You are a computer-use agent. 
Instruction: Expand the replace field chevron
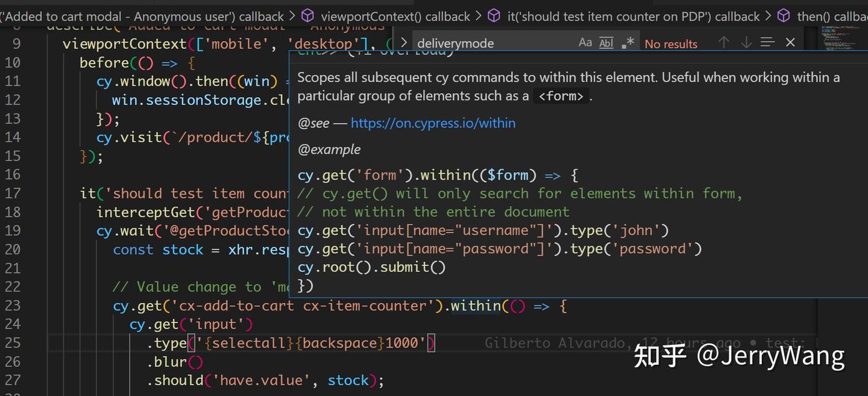404,43
